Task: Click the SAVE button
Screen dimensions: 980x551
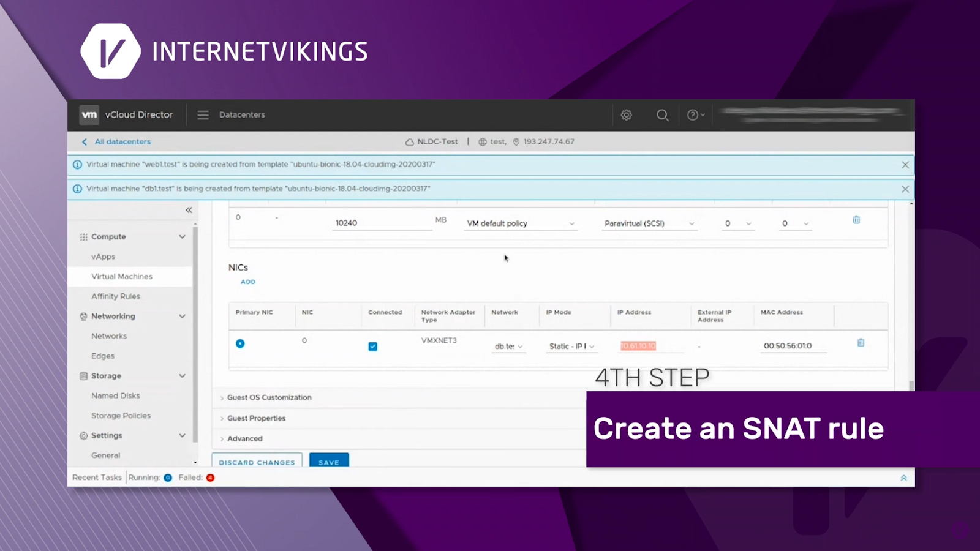Action: point(329,461)
